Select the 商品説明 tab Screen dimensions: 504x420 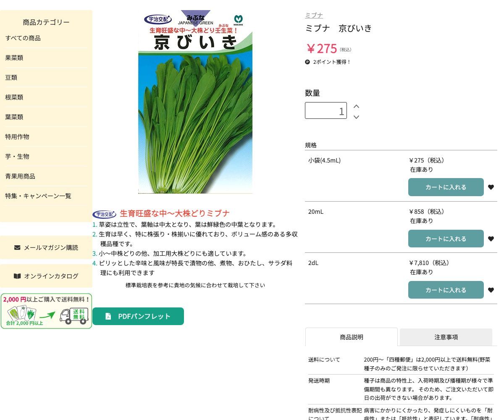351,337
